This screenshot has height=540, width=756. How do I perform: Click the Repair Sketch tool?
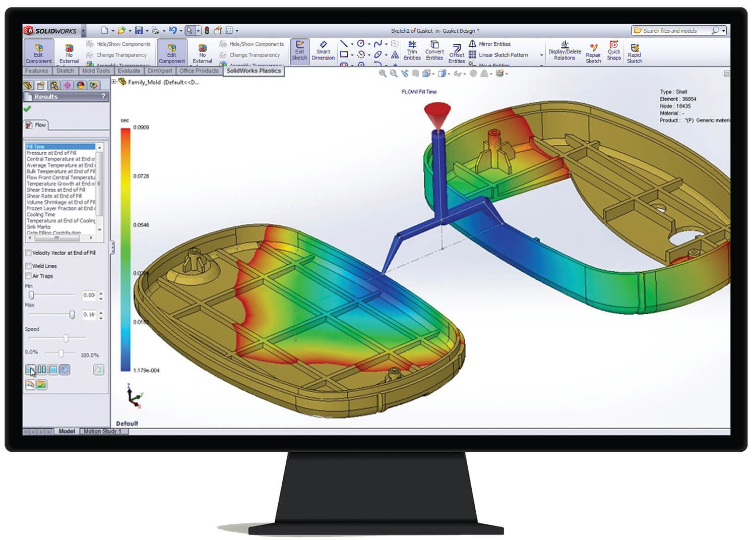593,53
